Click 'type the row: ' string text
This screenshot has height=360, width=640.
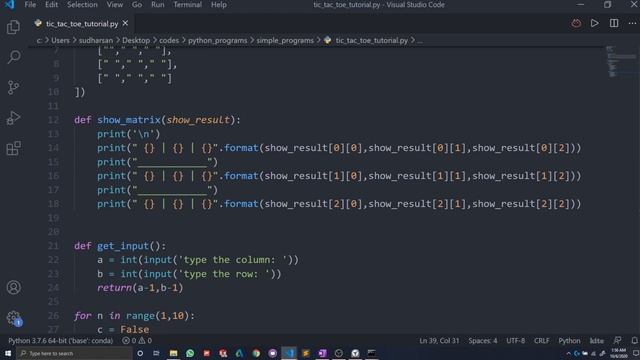click(224, 274)
